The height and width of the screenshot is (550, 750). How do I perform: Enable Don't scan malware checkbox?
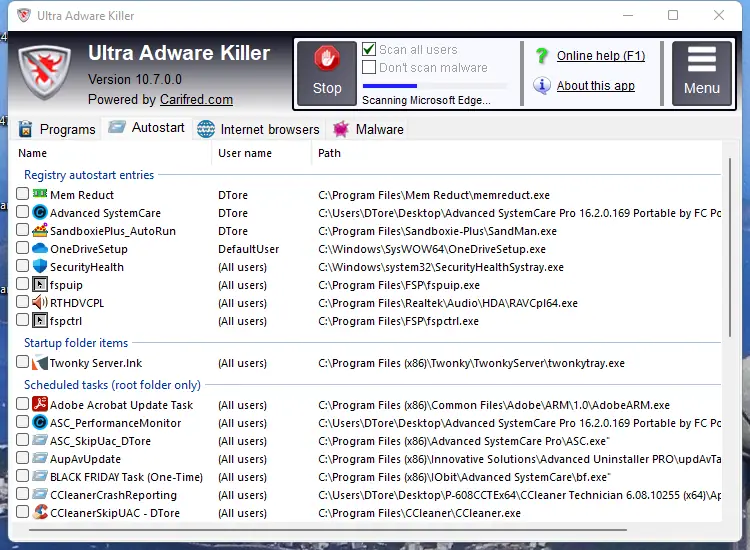369,67
